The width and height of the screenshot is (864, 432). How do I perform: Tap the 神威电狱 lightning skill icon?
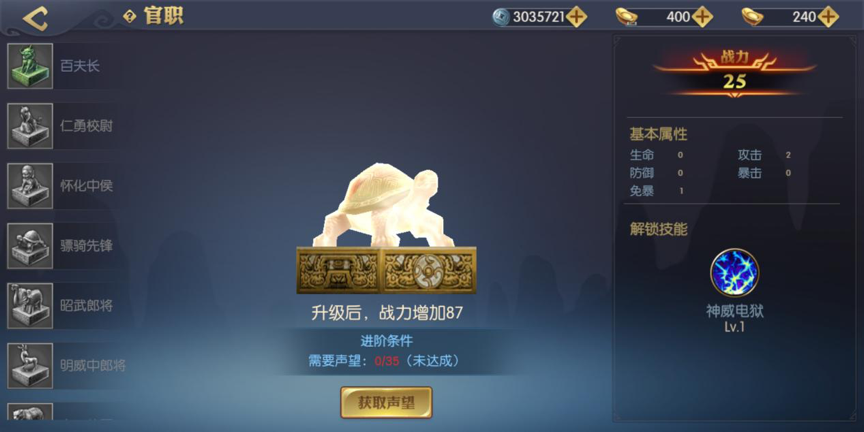735,273
